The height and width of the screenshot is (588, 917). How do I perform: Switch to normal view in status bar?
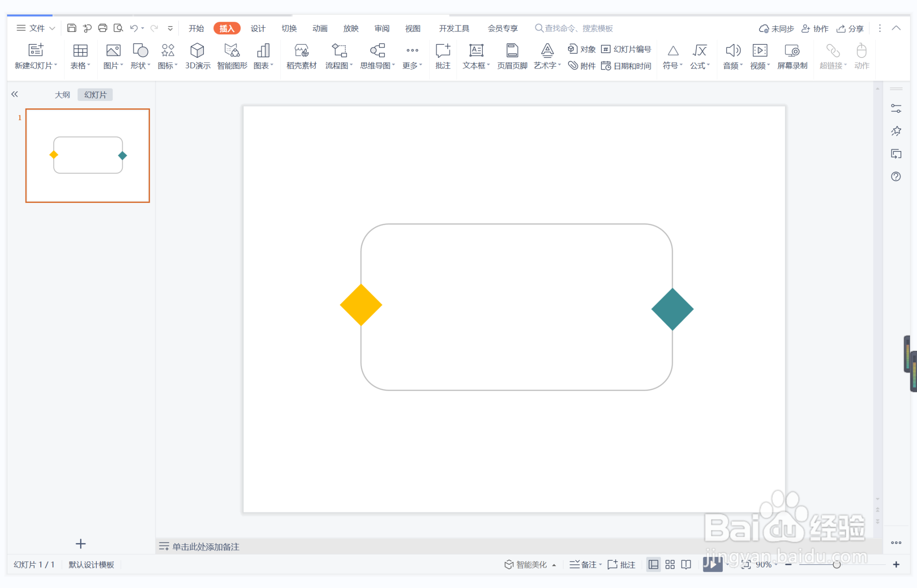coord(653,564)
